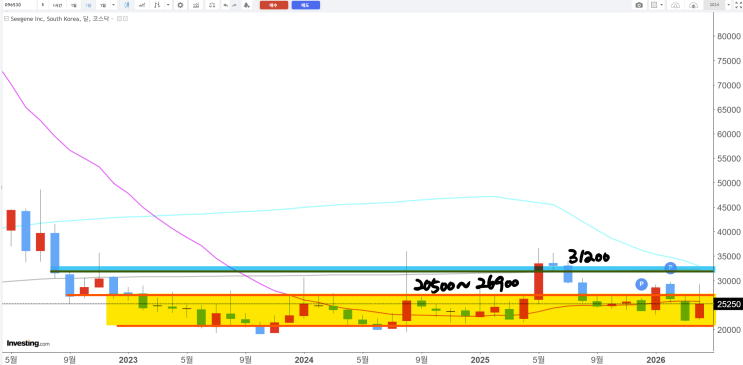Click the upper blue P marker
The image size is (743, 365).
[670, 268]
